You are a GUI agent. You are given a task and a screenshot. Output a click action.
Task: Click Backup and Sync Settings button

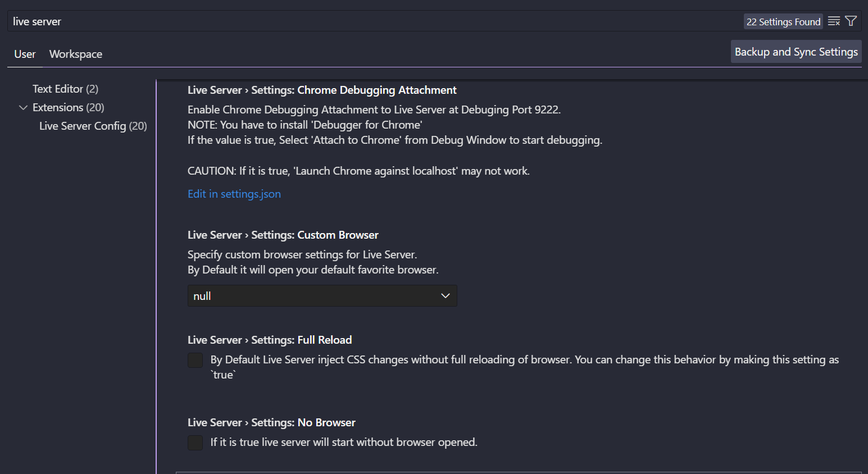point(796,52)
